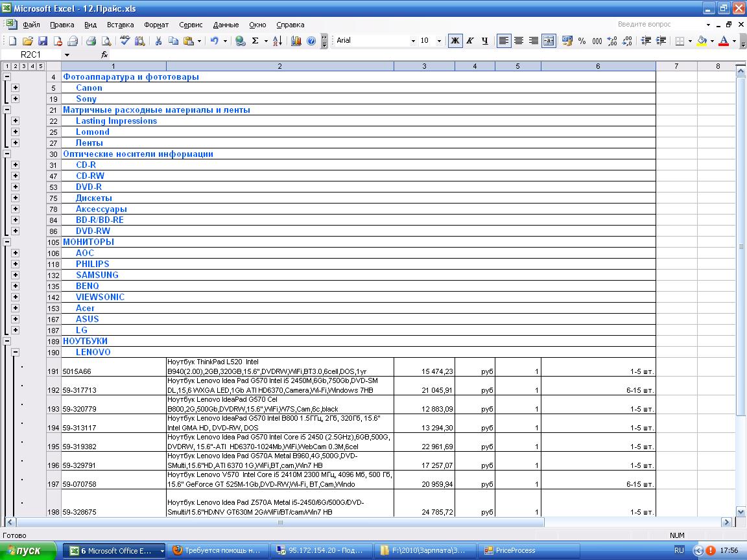Decrease decimal places
Viewport: 747px width, 560px height.
tap(628, 41)
